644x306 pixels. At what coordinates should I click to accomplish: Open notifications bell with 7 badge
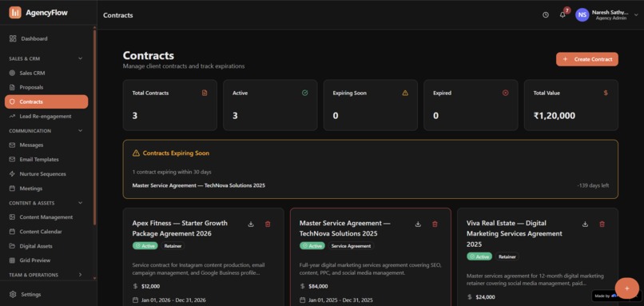click(563, 15)
